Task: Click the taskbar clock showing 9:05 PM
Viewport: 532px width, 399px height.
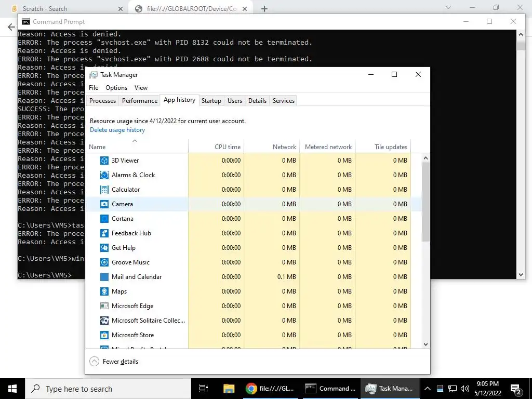Action: pyautogui.click(x=487, y=389)
